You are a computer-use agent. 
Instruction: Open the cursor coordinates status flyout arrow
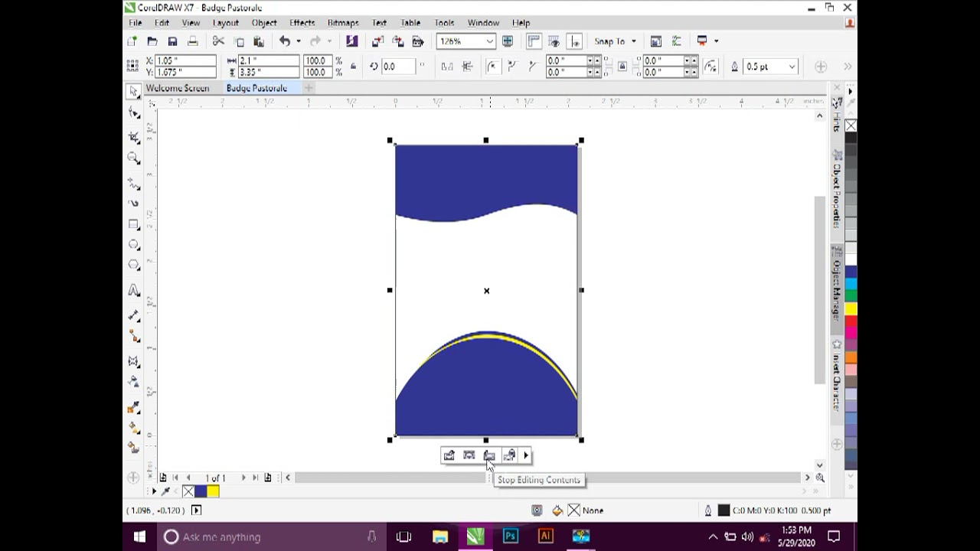click(x=196, y=510)
